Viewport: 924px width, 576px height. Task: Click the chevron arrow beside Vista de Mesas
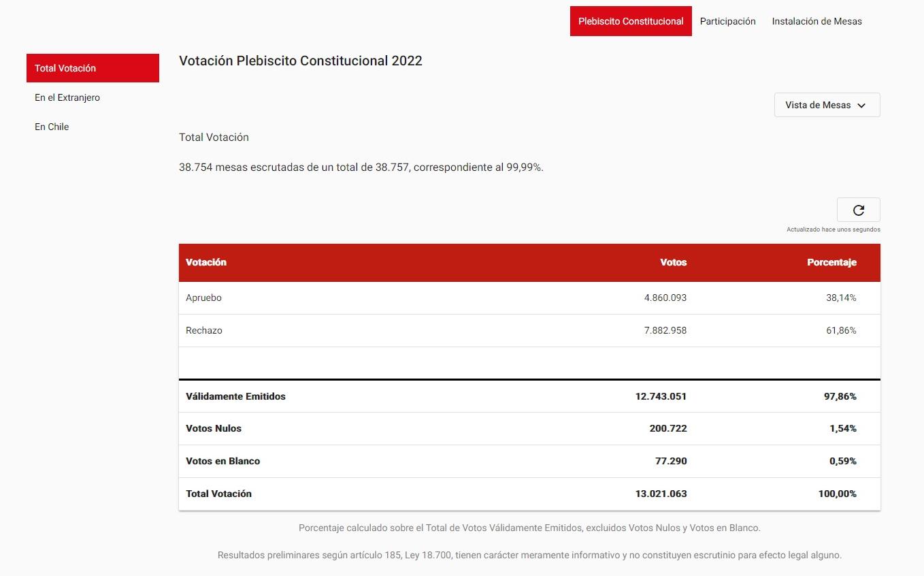click(x=861, y=106)
